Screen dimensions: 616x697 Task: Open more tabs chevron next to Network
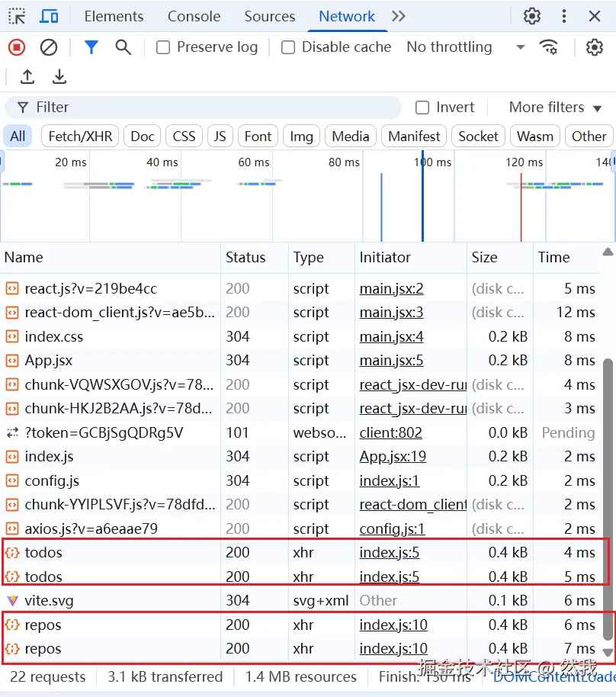pos(399,17)
